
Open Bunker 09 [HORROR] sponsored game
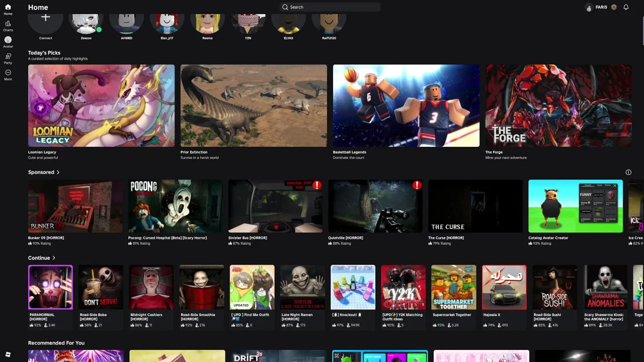click(75, 206)
